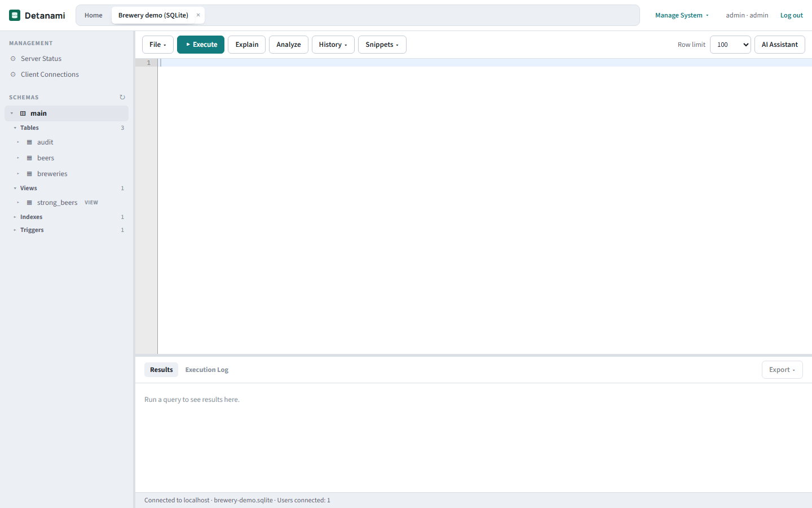Open the History dropdown

[333, 45]
